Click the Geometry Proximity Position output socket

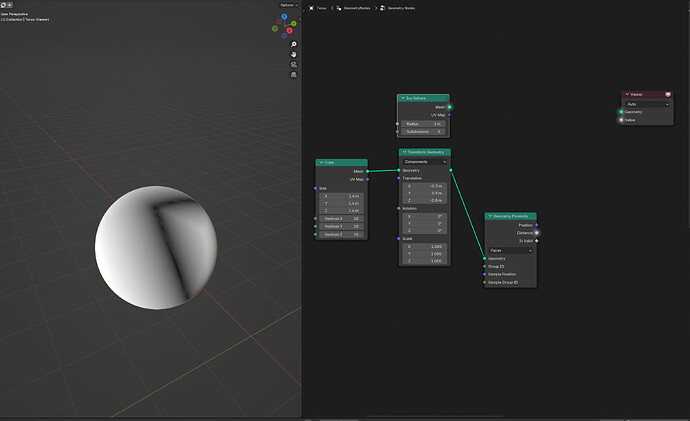(x=536, y=225)
